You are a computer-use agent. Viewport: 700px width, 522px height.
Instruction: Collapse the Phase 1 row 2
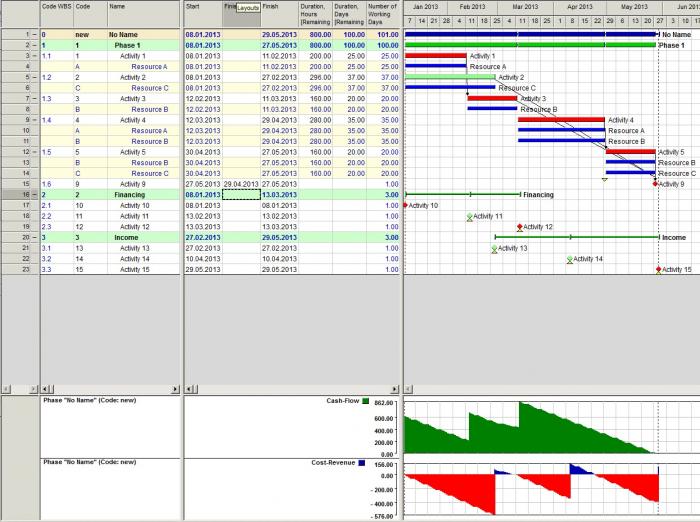[x=34, y=45]
